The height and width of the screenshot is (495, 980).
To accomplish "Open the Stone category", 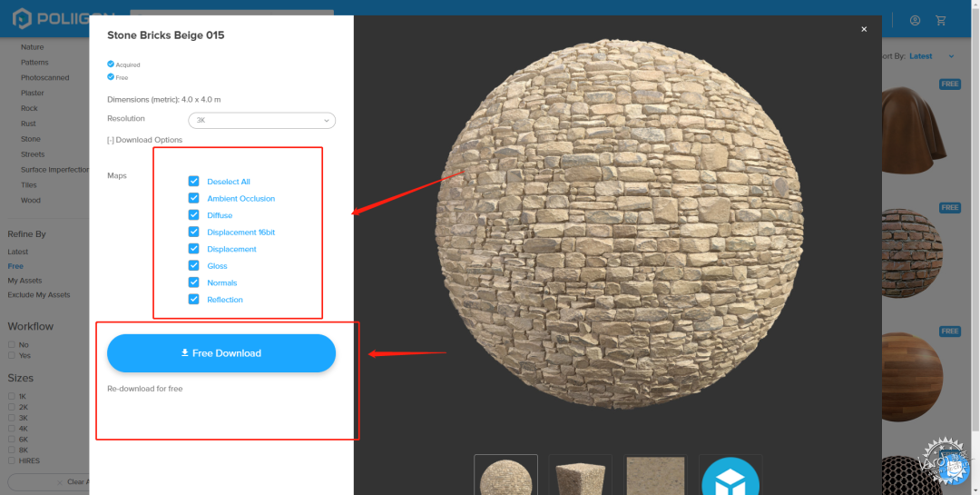I will click(x=31, y=139).
